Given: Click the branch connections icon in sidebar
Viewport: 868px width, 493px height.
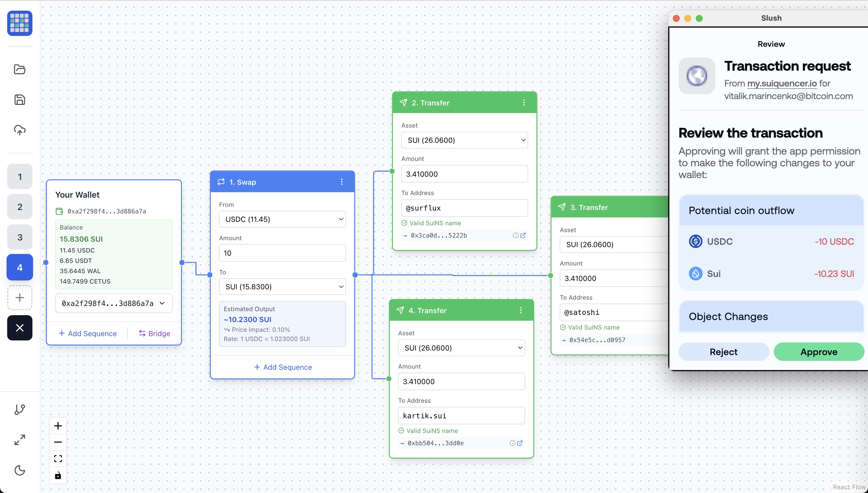Looking at the screenshot, I should [x=19, y=409].
